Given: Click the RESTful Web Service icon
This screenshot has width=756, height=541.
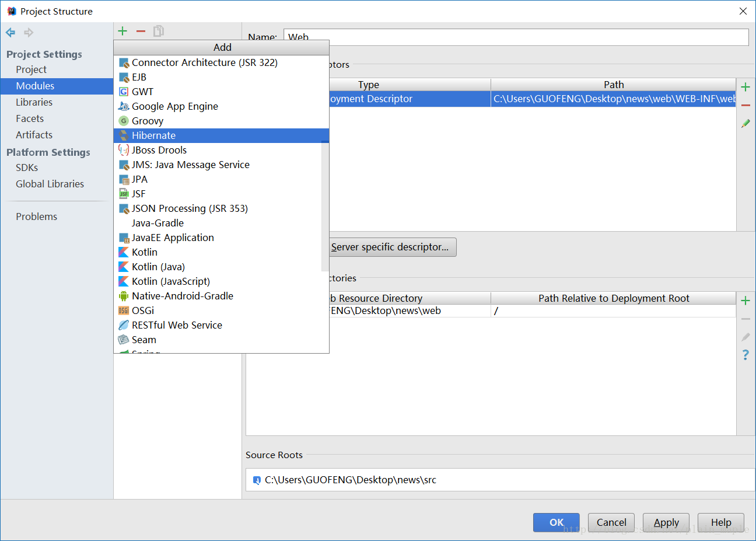Looking at the screenshot, I should click(124, 325).
